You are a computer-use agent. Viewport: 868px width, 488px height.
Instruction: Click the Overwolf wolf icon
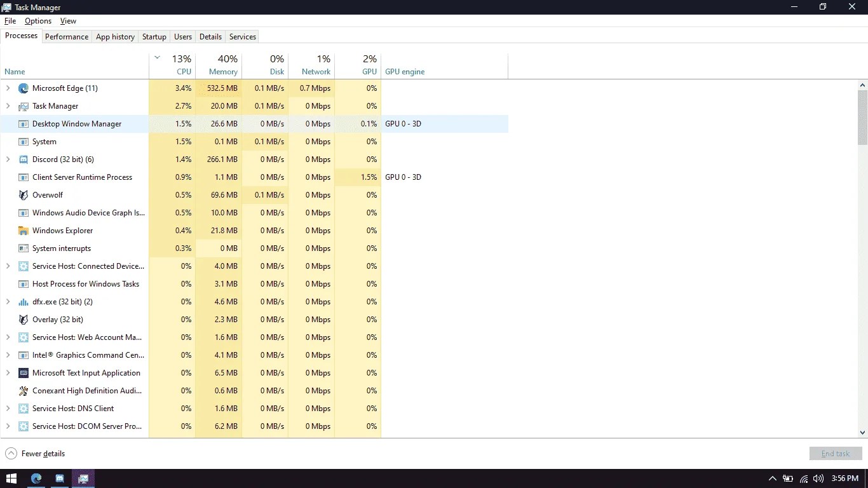24,195
